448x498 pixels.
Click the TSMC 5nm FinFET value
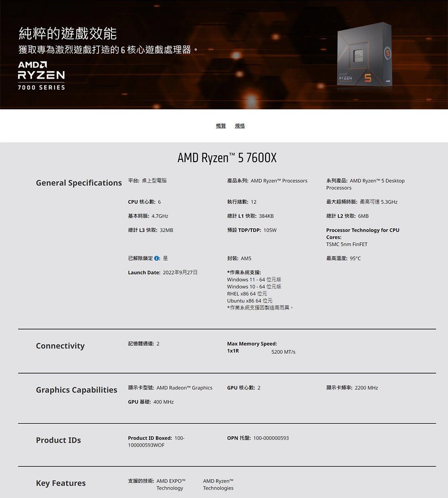[x=347, y=244]
